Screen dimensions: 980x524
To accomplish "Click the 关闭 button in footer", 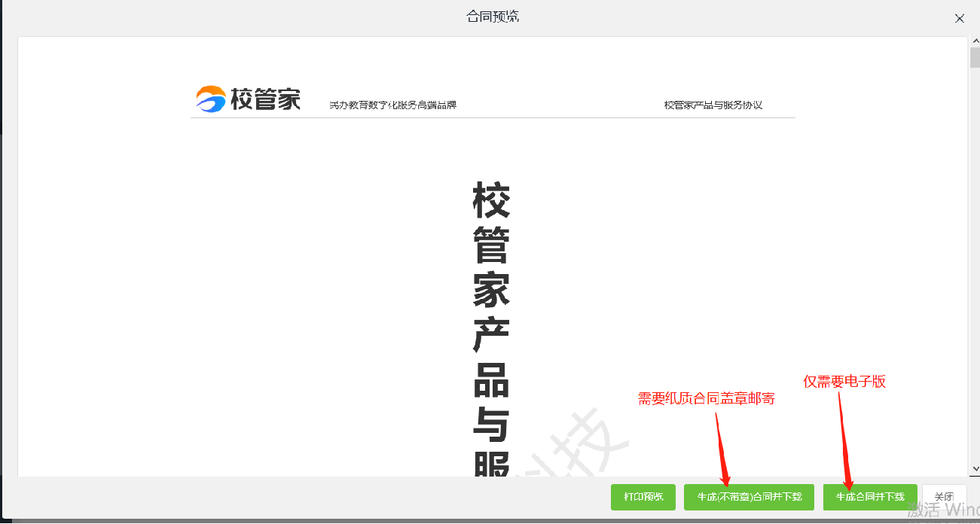I will coord(944,497).
